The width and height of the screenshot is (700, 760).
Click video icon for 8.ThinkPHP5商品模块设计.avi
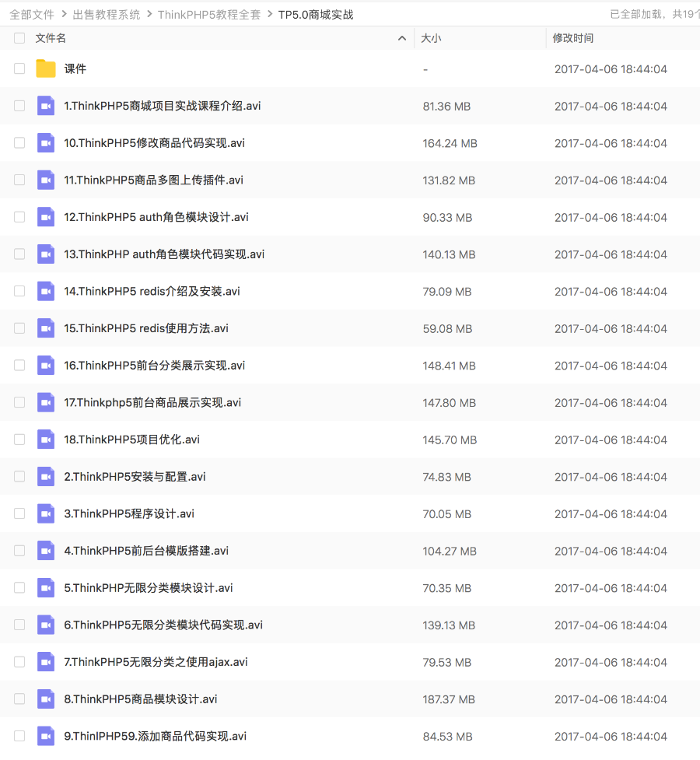click(x=46, y=699)
